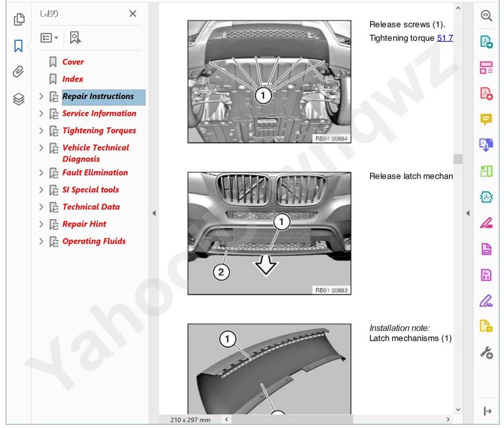Open the Redact pink marker tool
The image size is (504, 428).
486,223
